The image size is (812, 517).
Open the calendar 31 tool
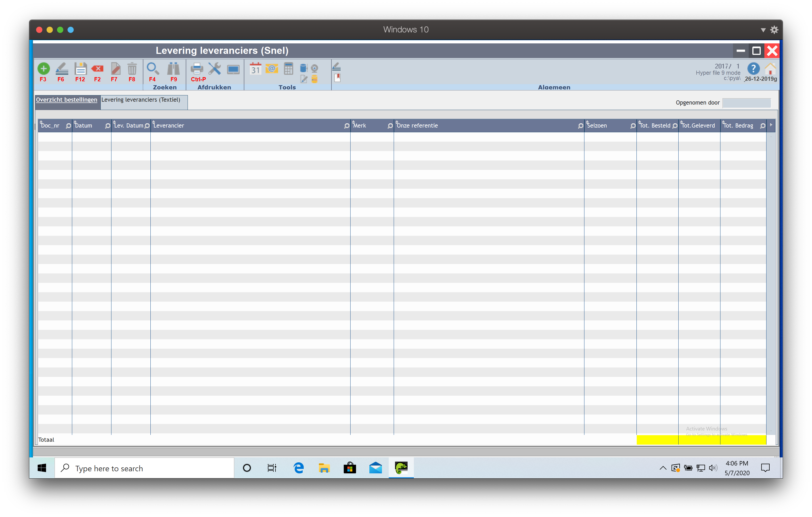pyautogui.click(x=255, y=69)
